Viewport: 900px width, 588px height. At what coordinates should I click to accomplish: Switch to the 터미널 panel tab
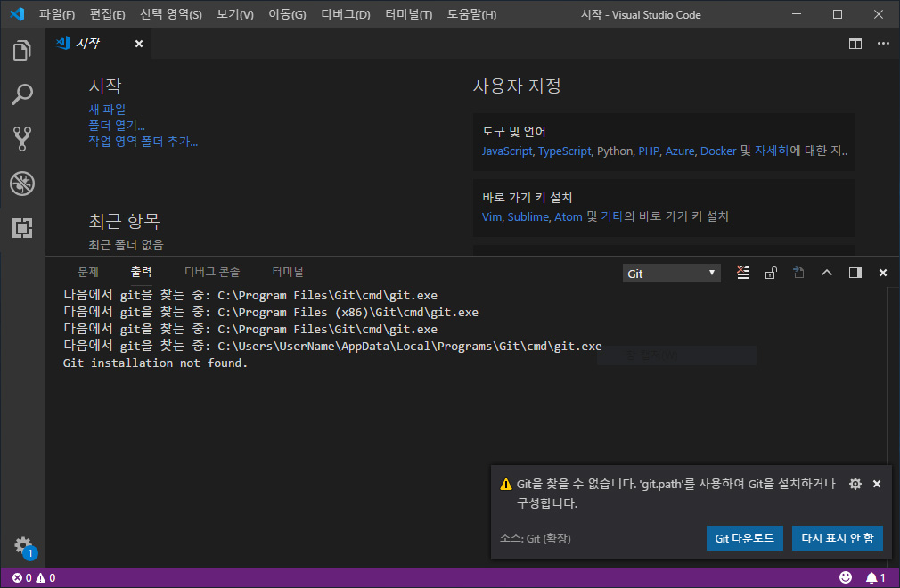pyautogui.click(x=288, y=272)
